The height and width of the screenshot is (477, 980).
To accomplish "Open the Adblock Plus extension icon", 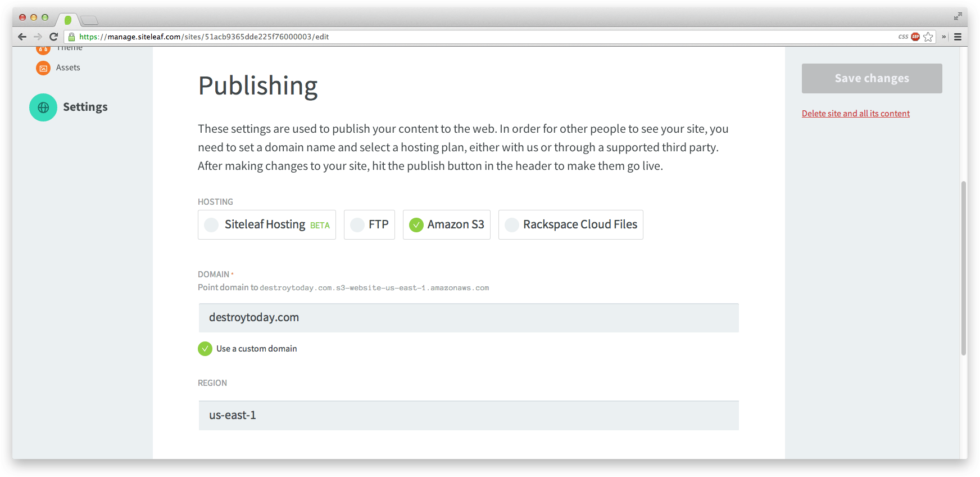I will [915, 37].
